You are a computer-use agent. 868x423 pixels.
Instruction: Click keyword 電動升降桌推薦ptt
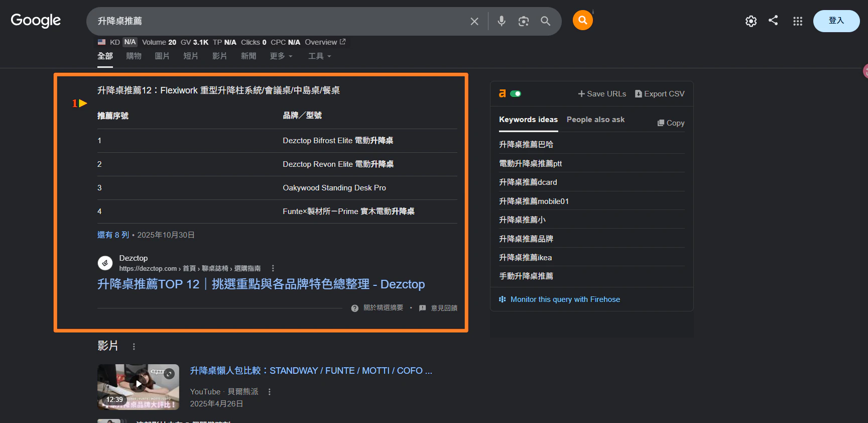click(531, 163)
